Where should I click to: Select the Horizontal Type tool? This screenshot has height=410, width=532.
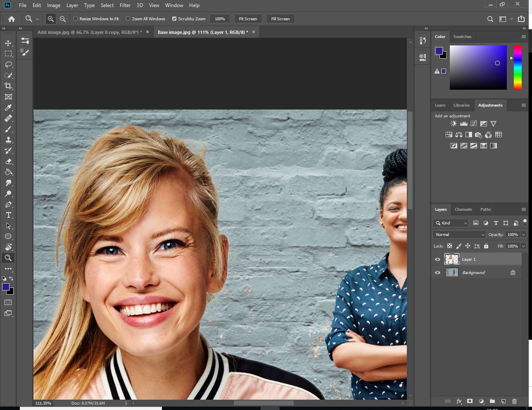click(x=8, y=215)
